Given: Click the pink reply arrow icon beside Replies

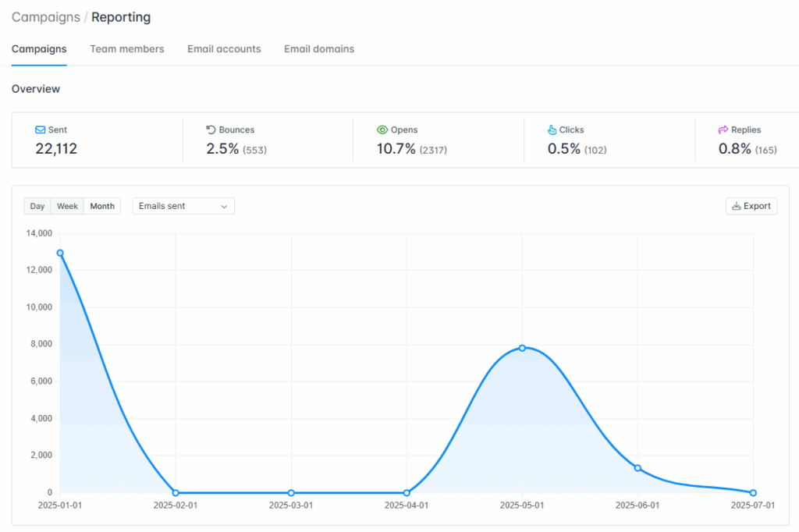Looking at the screenshot, I should (x=723, y=130).
